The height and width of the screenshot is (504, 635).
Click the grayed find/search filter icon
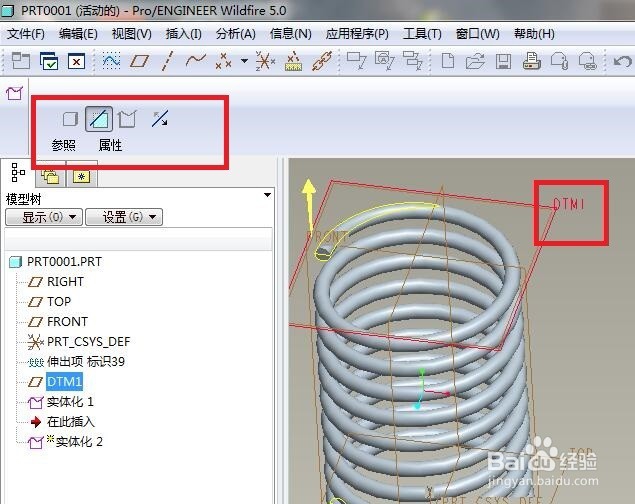click(384, 61)
